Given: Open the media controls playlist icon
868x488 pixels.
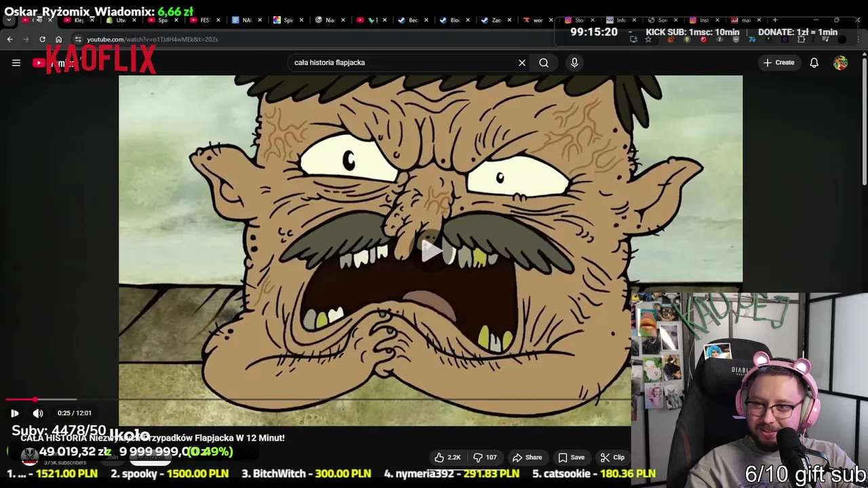Looking at the screenshot, I should coord(825,39).
